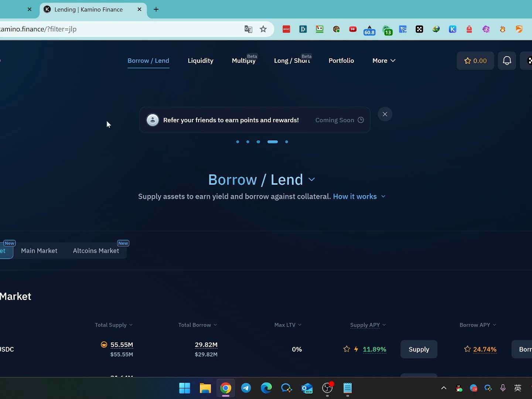Viewport: 532px width, 399px height.
Task: Open OBS Studio from the taskbar
Action: point(327,388)
